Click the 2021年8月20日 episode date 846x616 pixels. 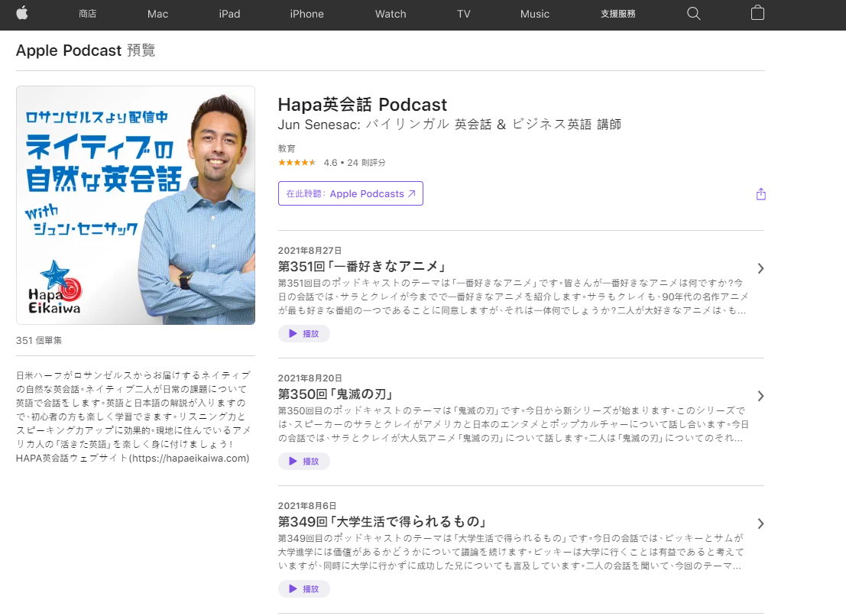[310, 378]
